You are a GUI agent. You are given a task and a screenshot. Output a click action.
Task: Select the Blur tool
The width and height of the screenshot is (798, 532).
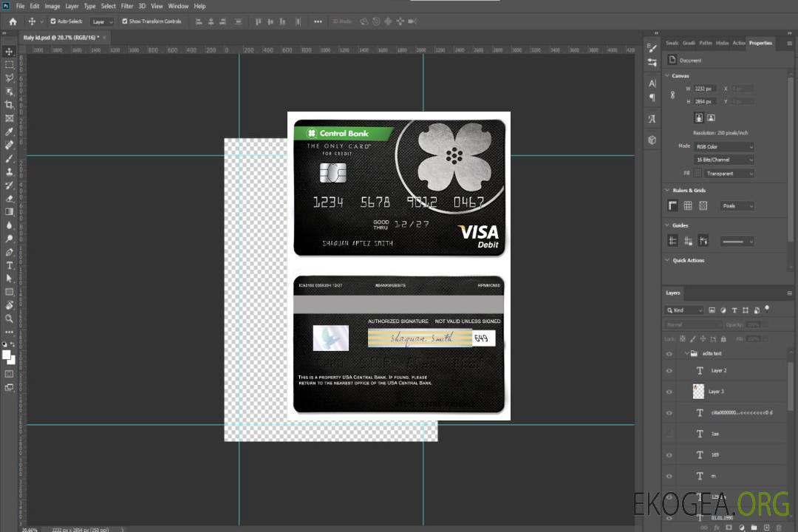coord(9,225)
